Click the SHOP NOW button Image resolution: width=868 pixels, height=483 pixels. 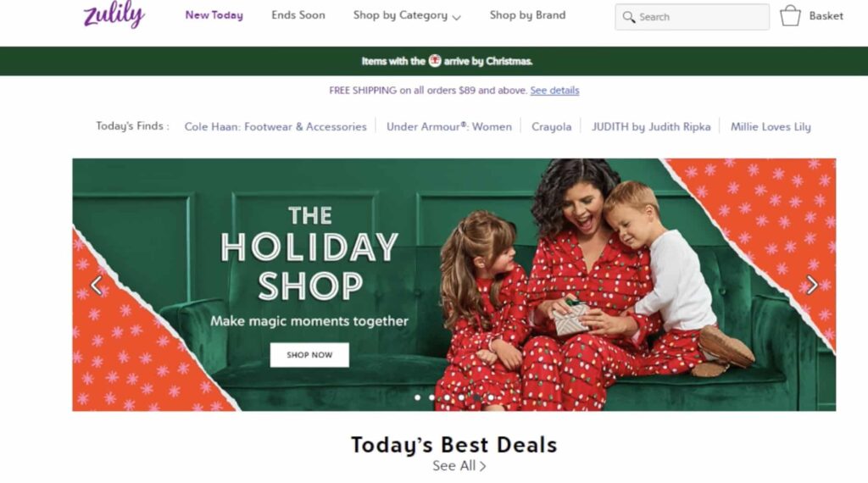pyautogui.click(x=309, y=355)
